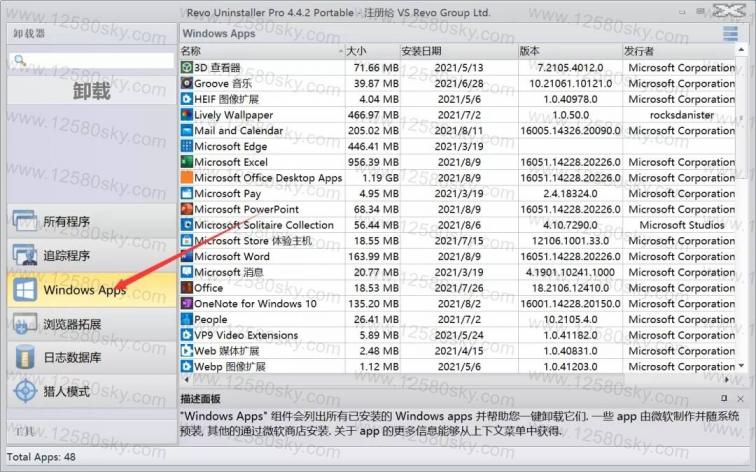This screenshot has width=756, height=472.
Task: Sort by 安装日期 column header
Action: click(459, 51)
